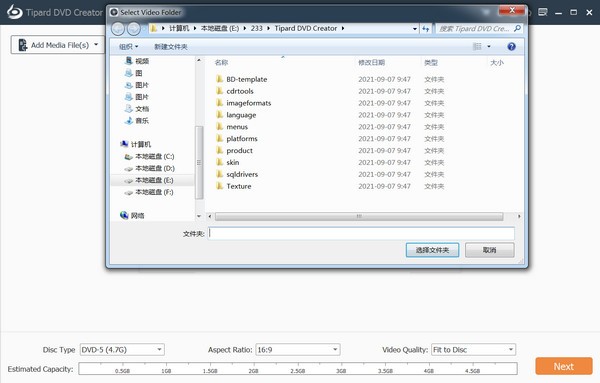Click the 文件夹 name input field
The width and height of the screenshot is (600, 383).
click(x=361, y=233)
